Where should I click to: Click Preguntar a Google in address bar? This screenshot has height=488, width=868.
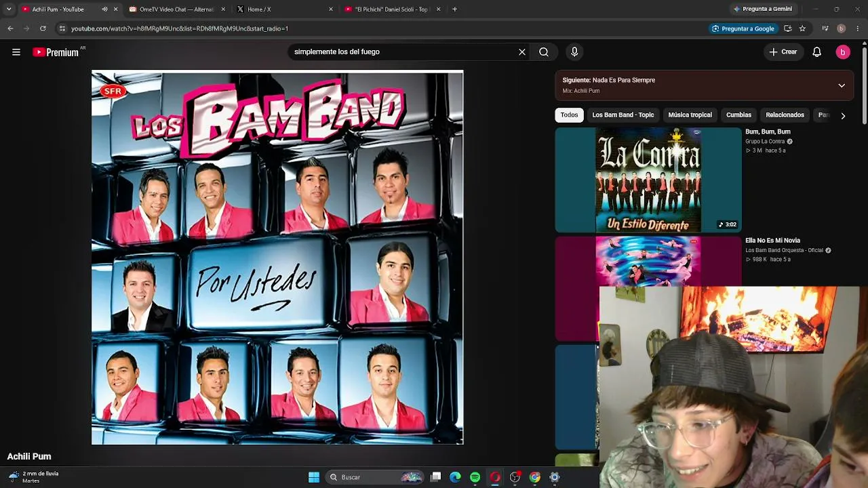743,28
